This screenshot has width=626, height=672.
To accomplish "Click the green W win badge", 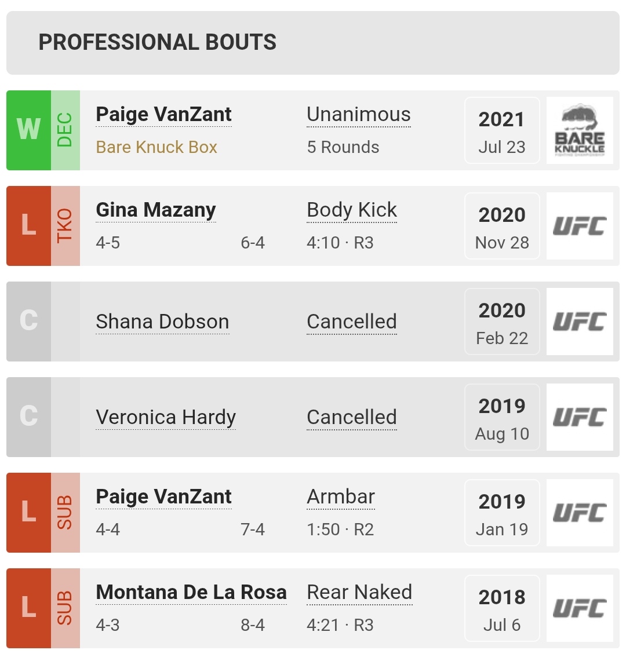I will coord(29,130).
